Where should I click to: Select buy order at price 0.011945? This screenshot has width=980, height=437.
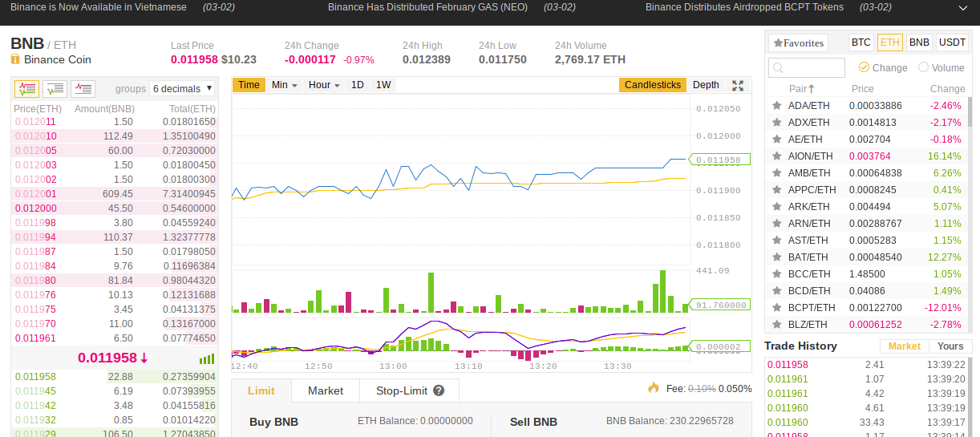(x=114, y=390)
